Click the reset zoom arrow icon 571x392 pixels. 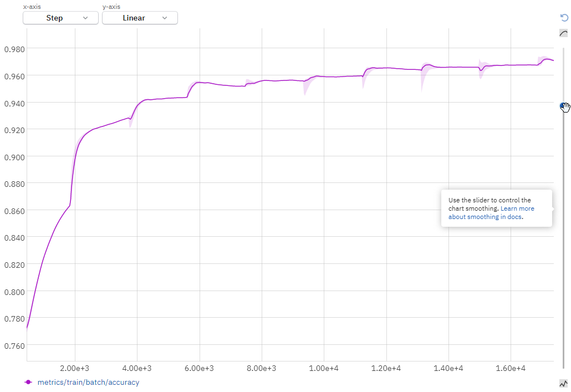564,18
